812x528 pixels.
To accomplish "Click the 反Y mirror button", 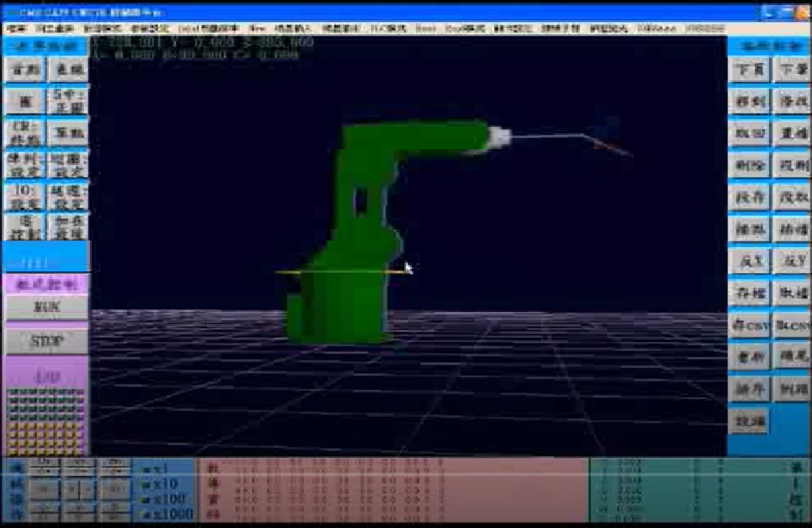I will coord(792,261).
